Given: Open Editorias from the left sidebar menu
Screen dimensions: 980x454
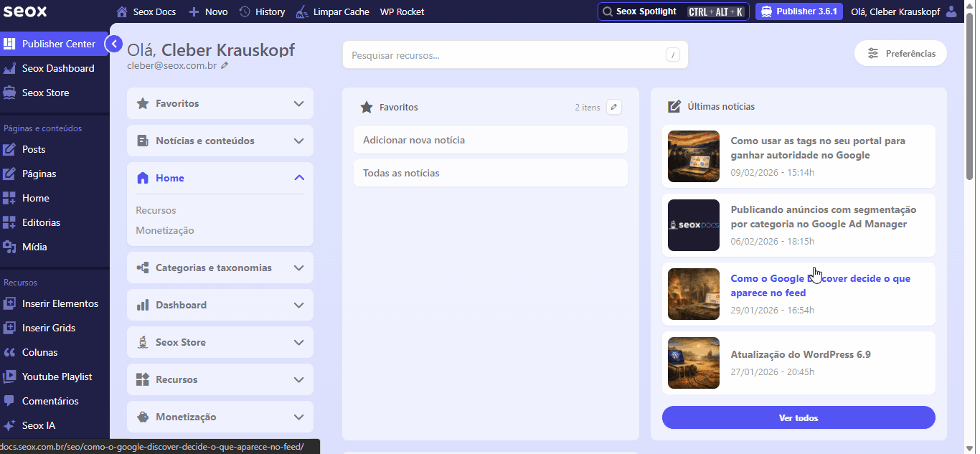Looking at the screenshot, I should (x=41, y=222).
